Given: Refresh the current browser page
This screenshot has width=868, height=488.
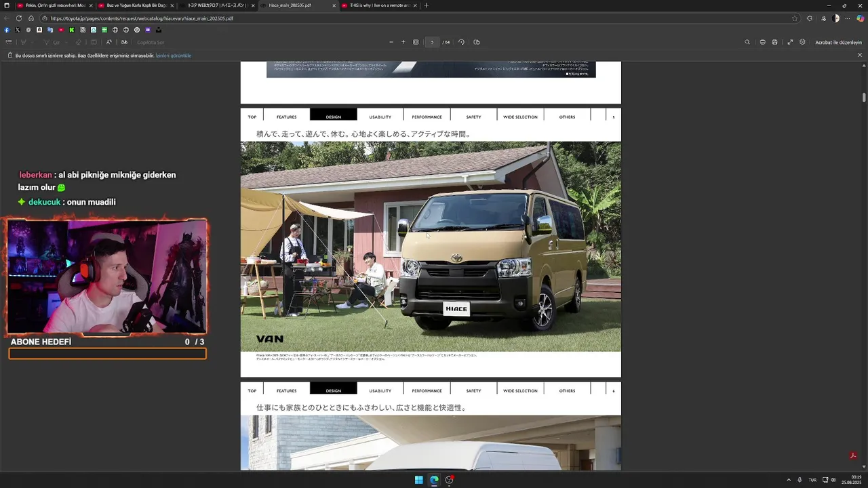Looking at the screenshot, I should [19, 18].
